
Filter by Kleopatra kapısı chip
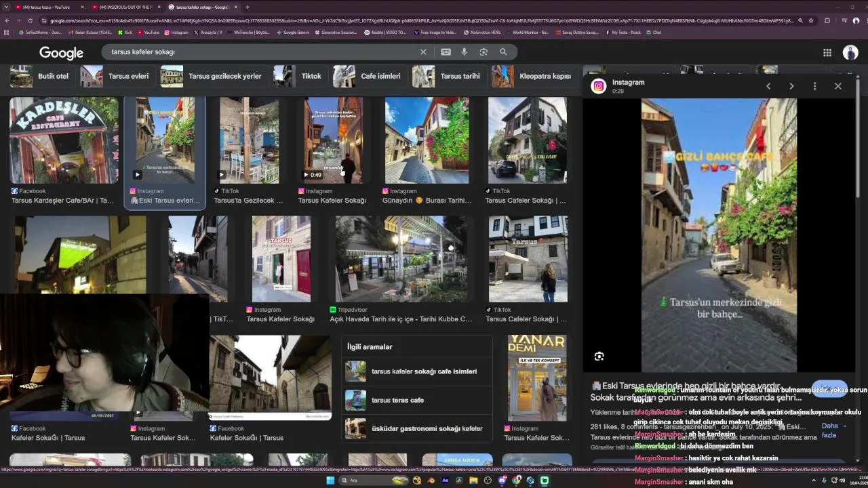pyautogui.click(x=533, y=77)
